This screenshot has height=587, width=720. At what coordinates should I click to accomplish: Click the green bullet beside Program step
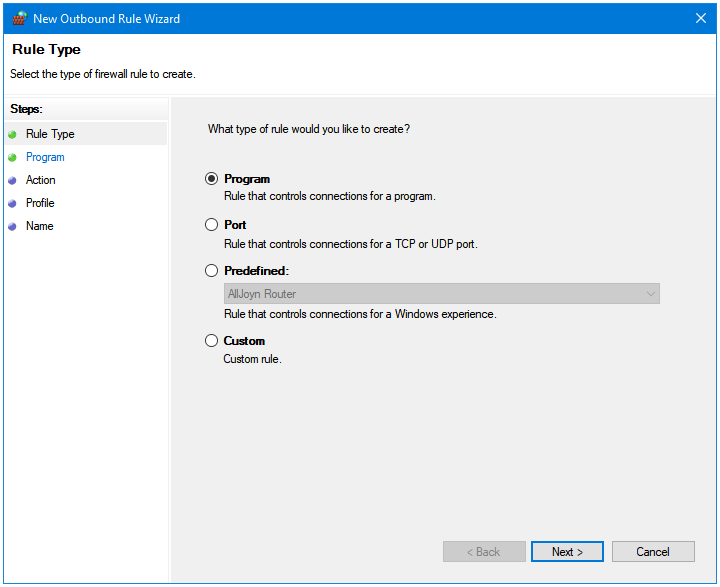pyautogui.click(x=12, y=157)
